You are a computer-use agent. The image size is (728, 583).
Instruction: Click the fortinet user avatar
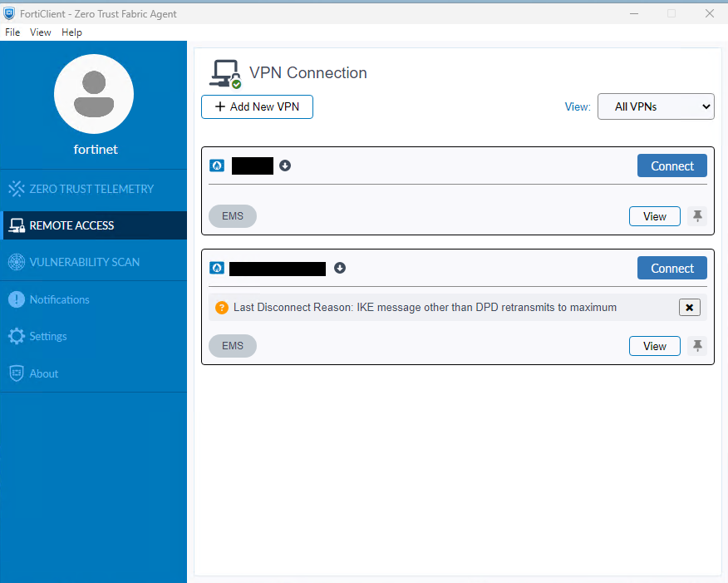tap(94, 94)
